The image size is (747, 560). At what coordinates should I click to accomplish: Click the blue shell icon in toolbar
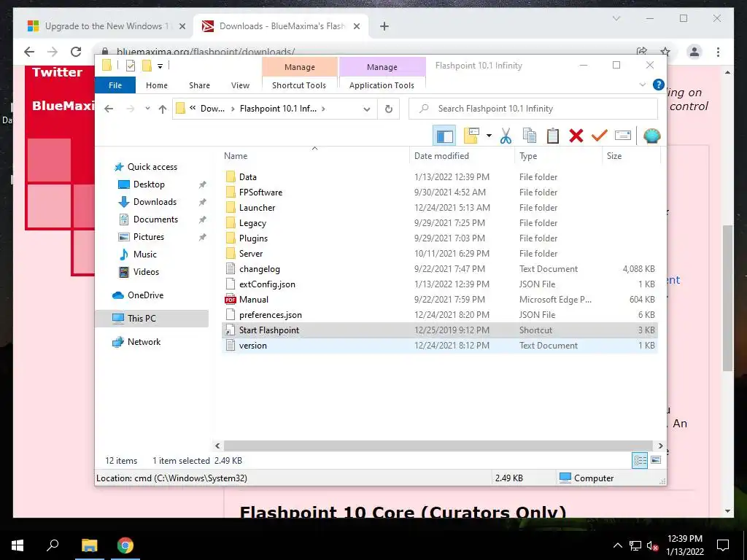(x=651, y=136)
